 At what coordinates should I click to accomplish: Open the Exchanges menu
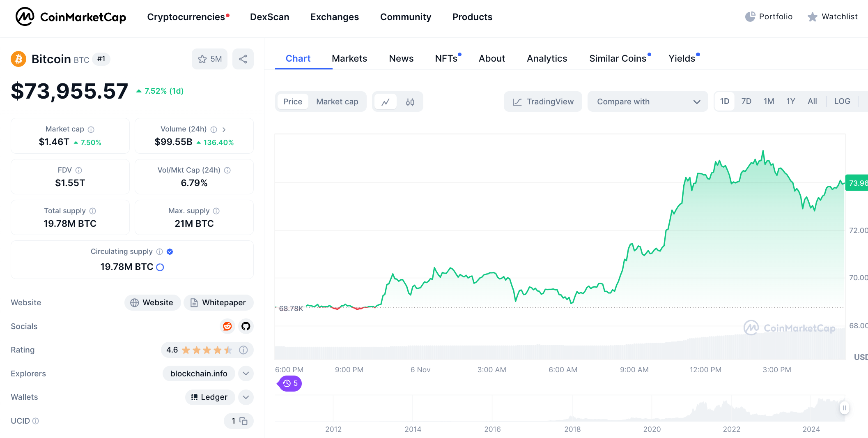tap(335, 17)
